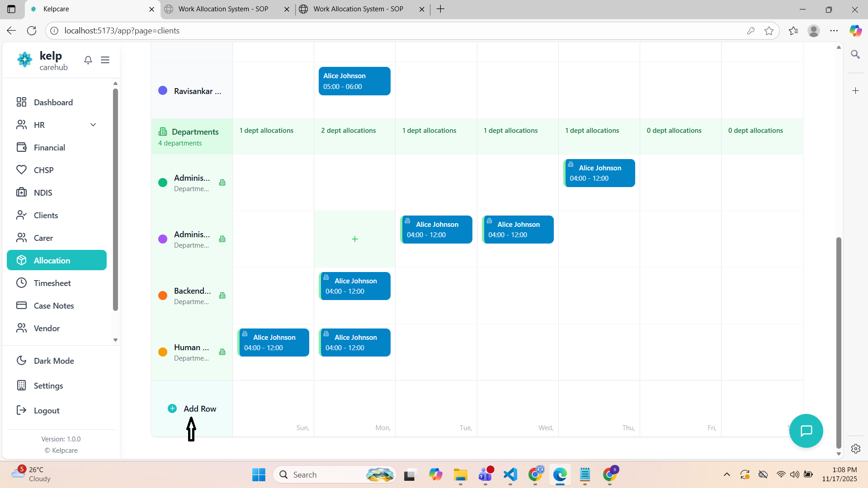The height and width of the screenshot is (488, 868).
Task: Click the notification bell icon
Action: [x=88, y=60]
